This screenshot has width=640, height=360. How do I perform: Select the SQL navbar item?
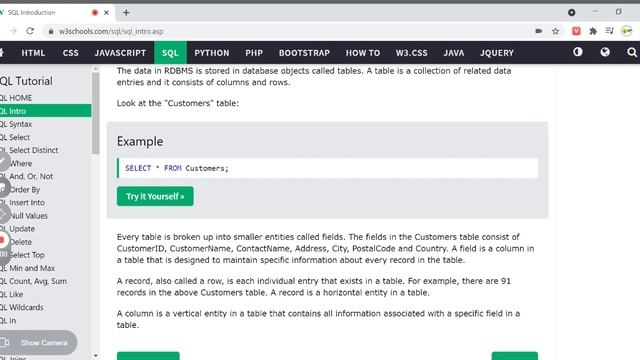170,53
